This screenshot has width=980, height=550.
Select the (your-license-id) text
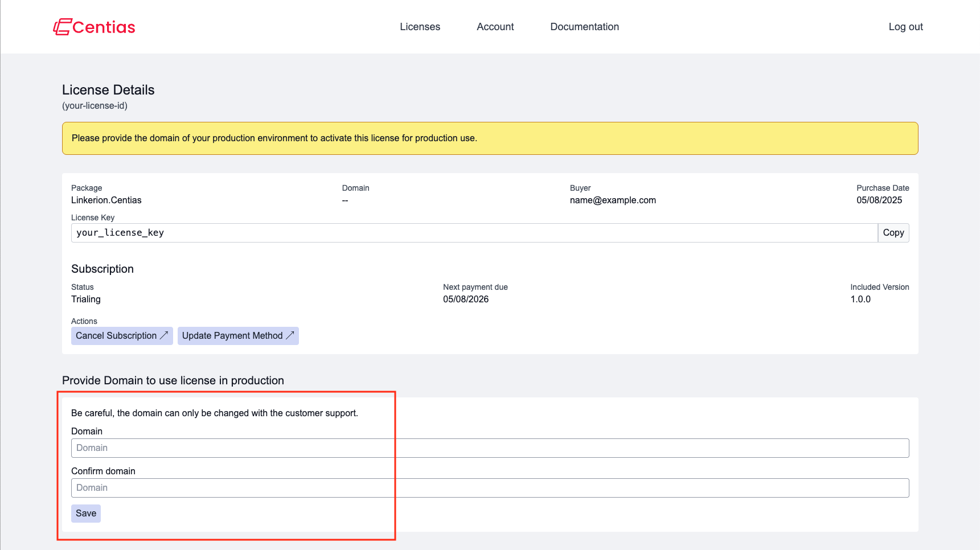[x=95, y=106]
